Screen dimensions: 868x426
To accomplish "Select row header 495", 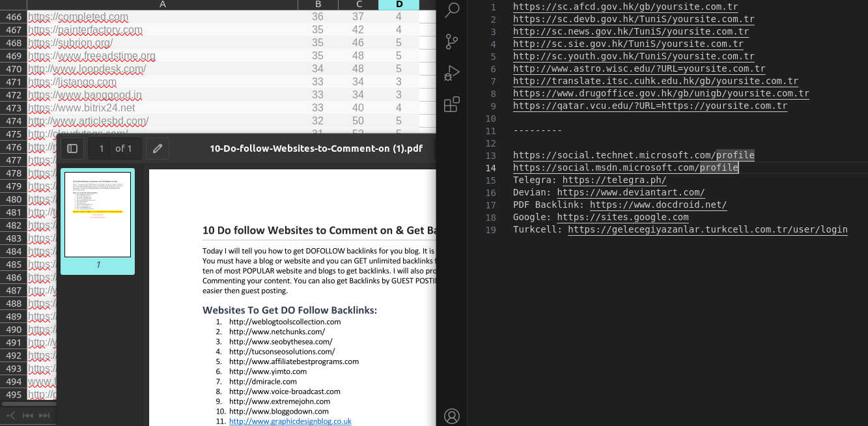I will click(13, 395).
